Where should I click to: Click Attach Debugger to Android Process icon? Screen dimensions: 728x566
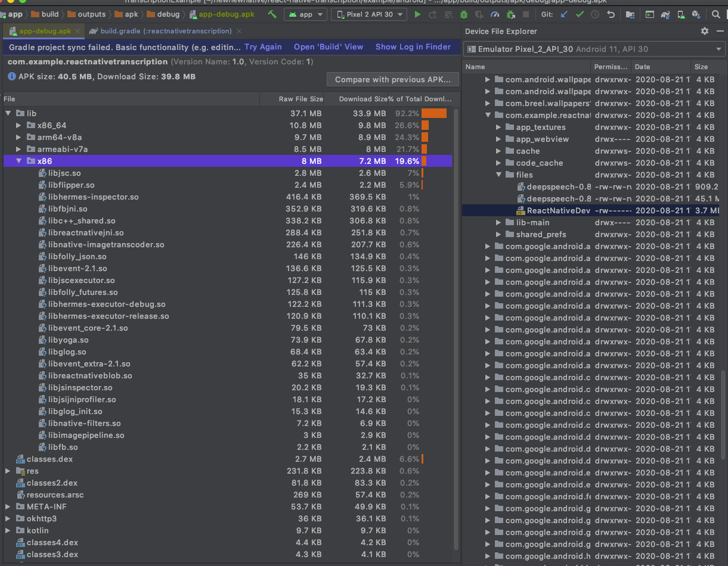pyautogui.click(x=511, y=14)
